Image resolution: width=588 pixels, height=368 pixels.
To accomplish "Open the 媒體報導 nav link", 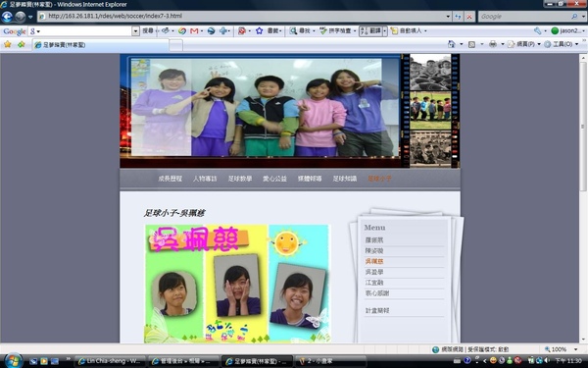I will 310,179.
